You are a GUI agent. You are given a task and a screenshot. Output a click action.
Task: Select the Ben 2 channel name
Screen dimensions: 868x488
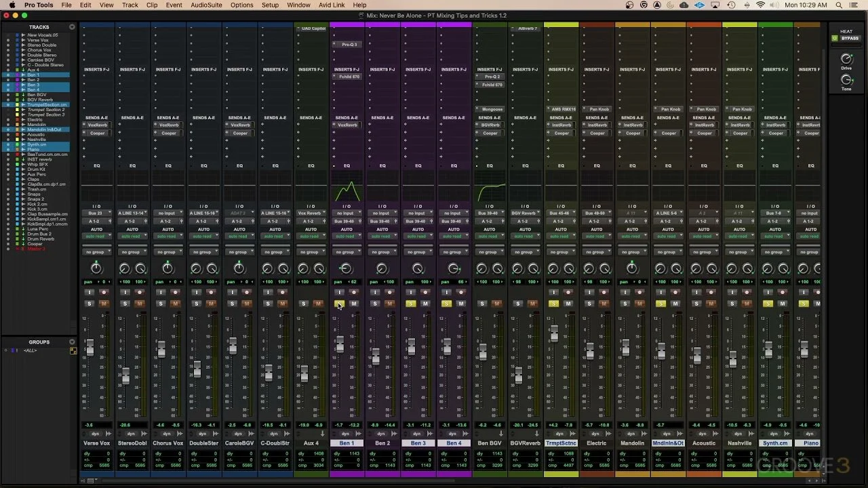pos(382,443)
